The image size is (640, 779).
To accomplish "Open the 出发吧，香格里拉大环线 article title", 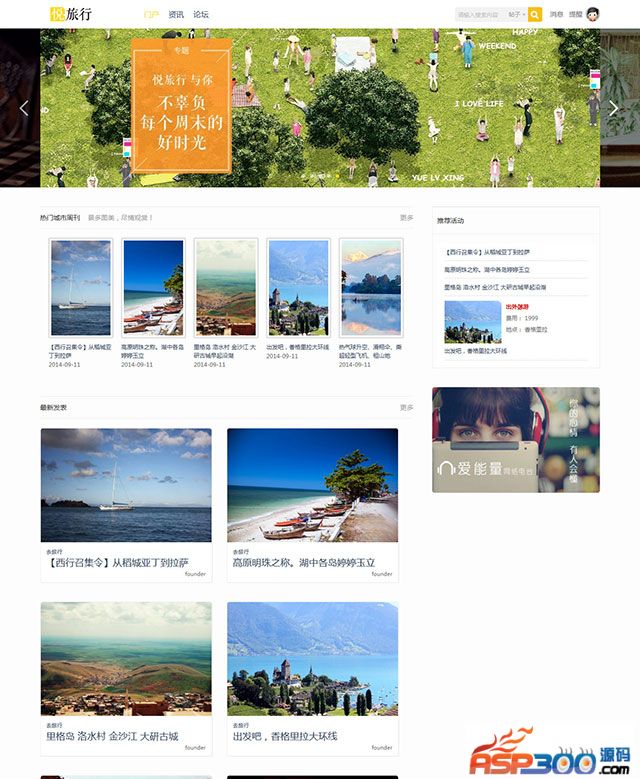I will tap(285, 736).
